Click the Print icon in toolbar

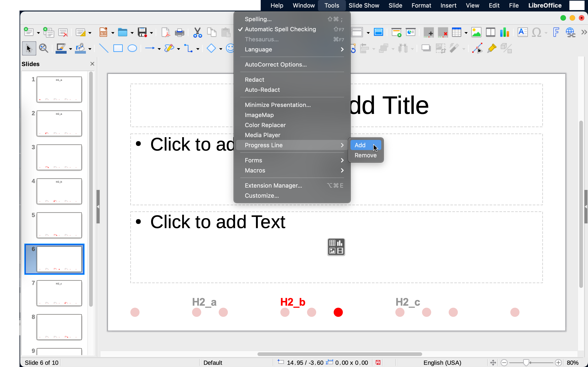coord(179,32)
